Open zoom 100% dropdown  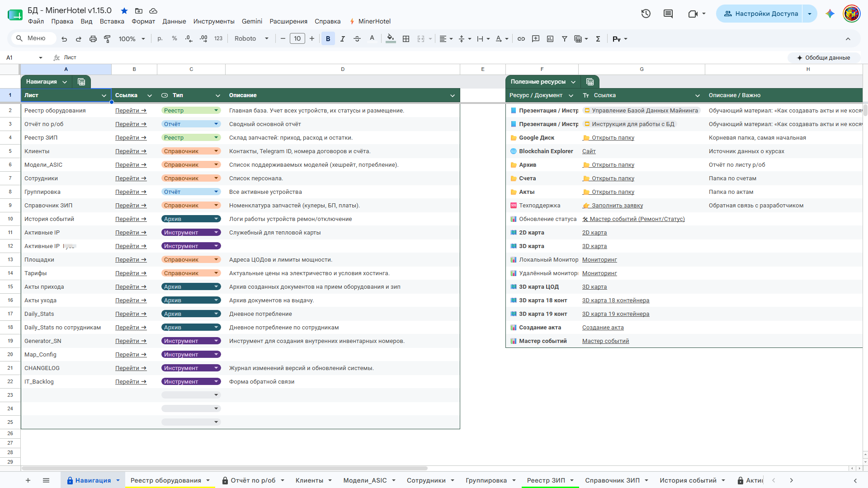[x=132, y=39]
